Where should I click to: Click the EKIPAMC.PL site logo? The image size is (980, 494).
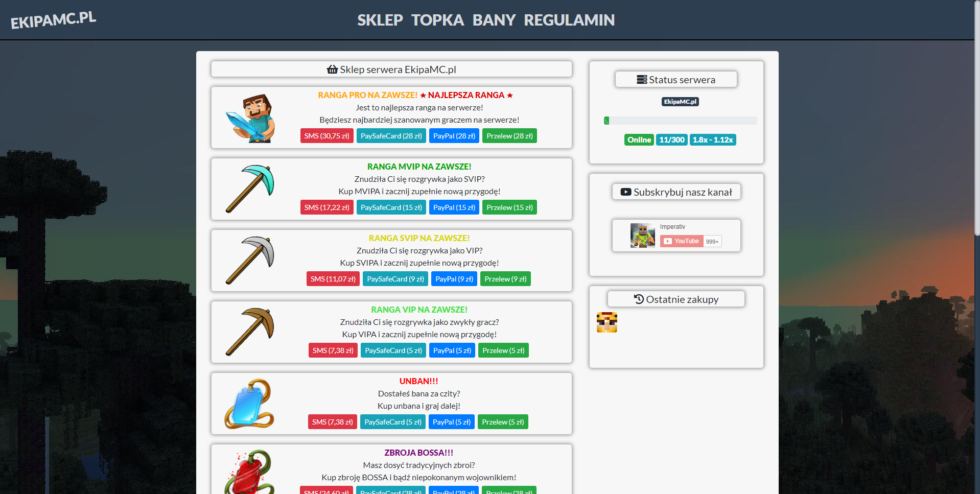[x=53, y=20]
